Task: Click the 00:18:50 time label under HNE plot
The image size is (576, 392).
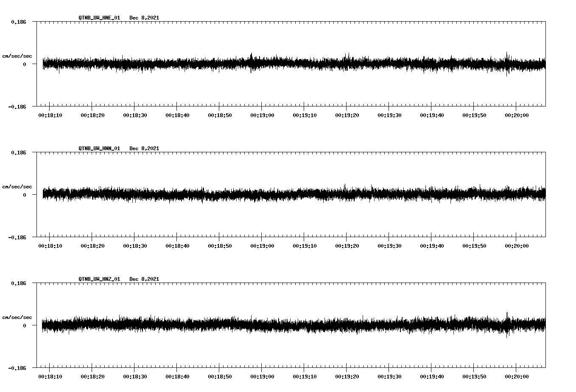Action: tap(220, 115)
